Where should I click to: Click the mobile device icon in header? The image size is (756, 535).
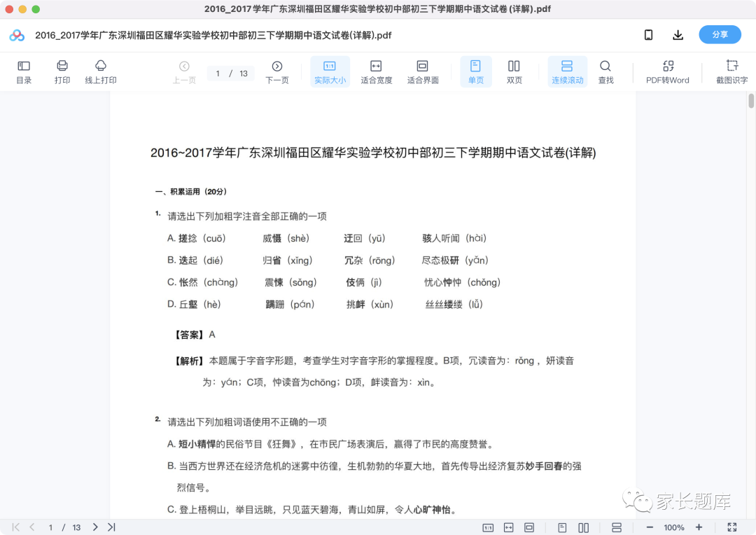pos(648,35)
